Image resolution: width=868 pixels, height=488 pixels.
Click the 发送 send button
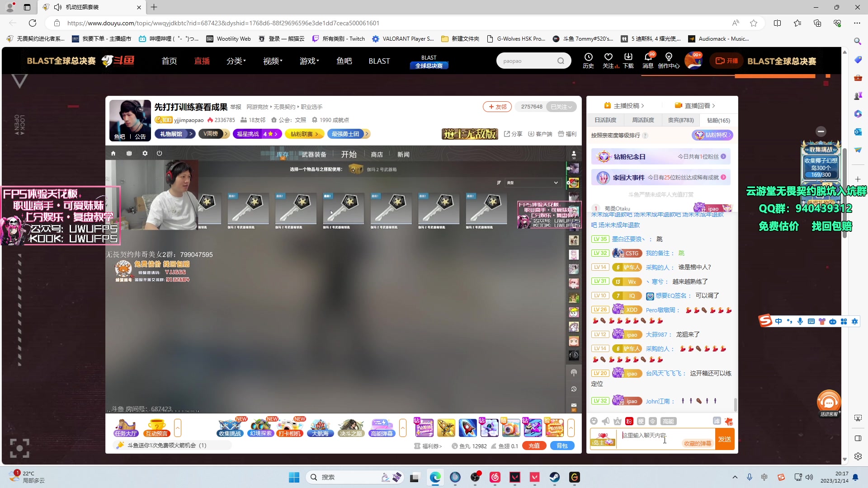pyautogui.click(x=724, y=439)
